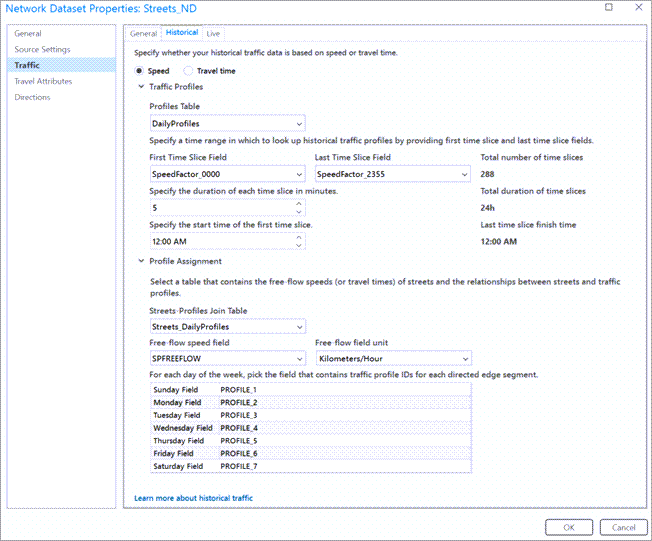The height and width of the screenshot is (541, 652).
Task: Open the Learn more about historical traffic link
Action: click(193, 497)
